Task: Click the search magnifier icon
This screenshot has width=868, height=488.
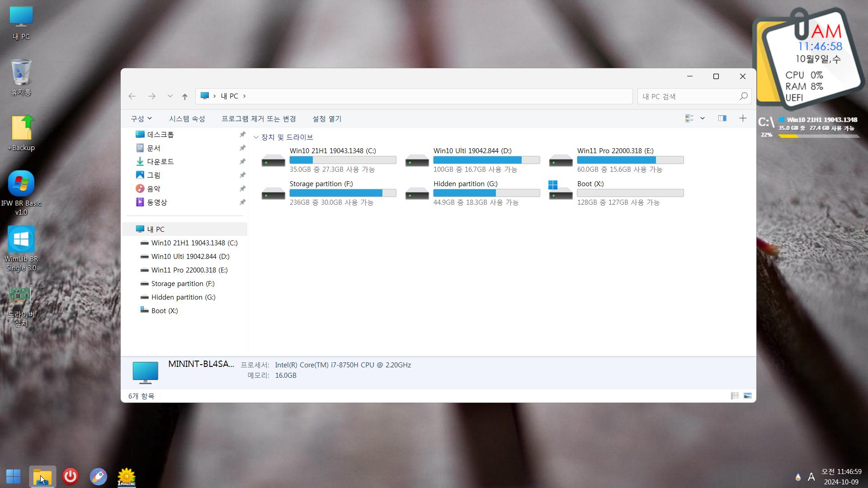Action: (743, 96)
